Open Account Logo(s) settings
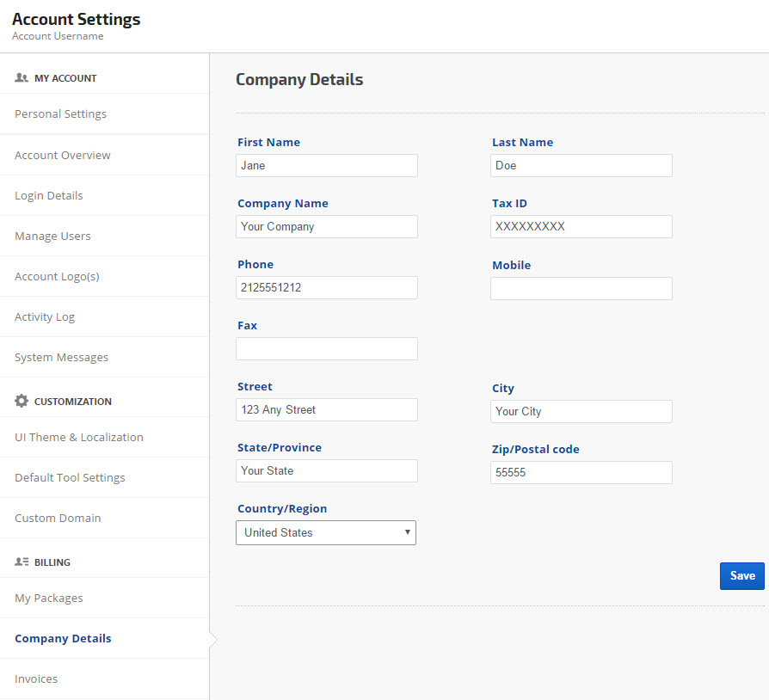The image size is (769, 700). tap(57, 276)
